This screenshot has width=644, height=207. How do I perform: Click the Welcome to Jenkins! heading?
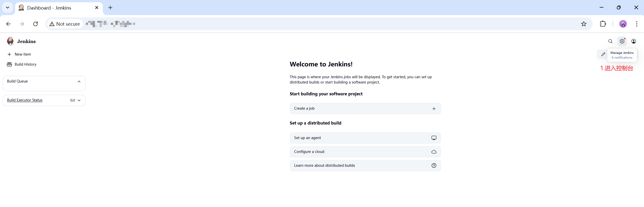[x=321, y=64]
